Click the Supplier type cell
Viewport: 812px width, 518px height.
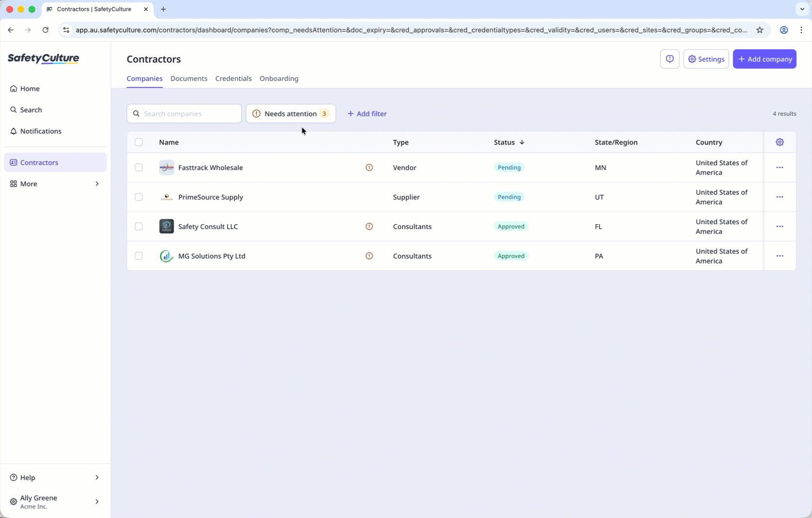(406, 197)
